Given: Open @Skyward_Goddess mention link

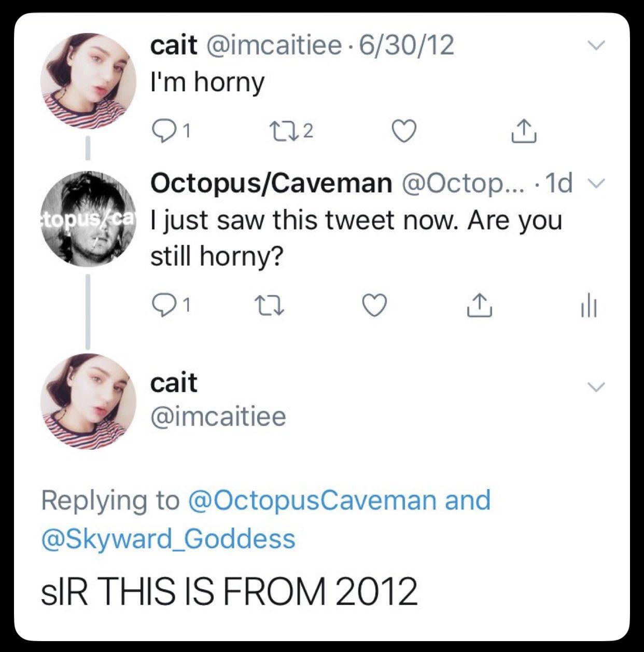Looking at the screenshot, I should [168, 538].
